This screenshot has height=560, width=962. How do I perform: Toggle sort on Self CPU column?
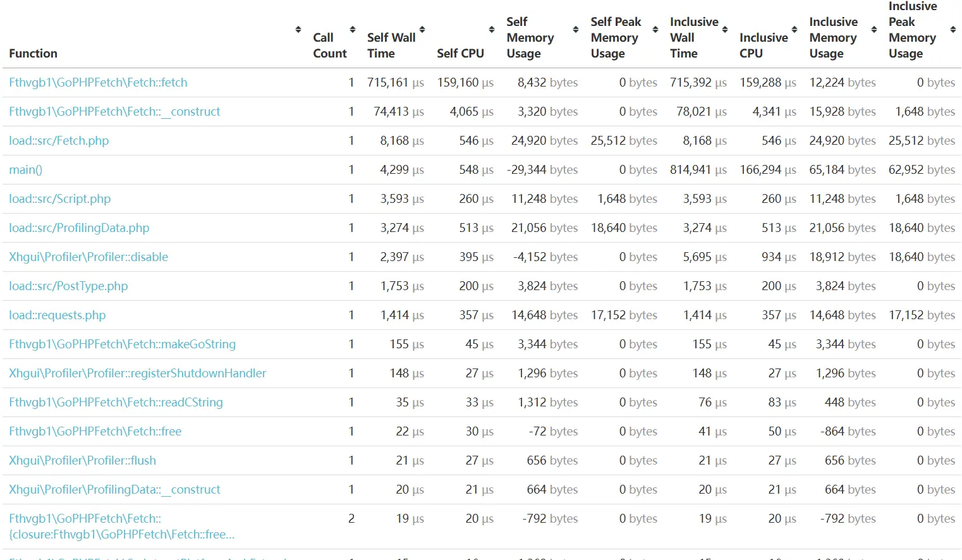point(492,30)
